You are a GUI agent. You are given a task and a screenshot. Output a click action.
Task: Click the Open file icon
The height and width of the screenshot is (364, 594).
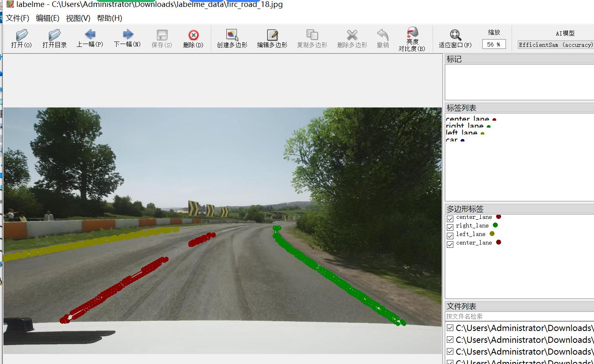tap(22, 35)
